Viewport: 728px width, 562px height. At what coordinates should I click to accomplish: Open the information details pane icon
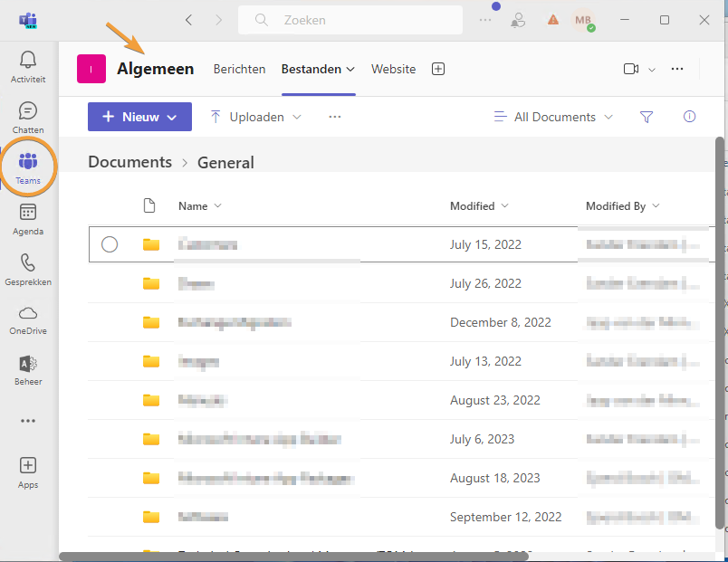689,117
